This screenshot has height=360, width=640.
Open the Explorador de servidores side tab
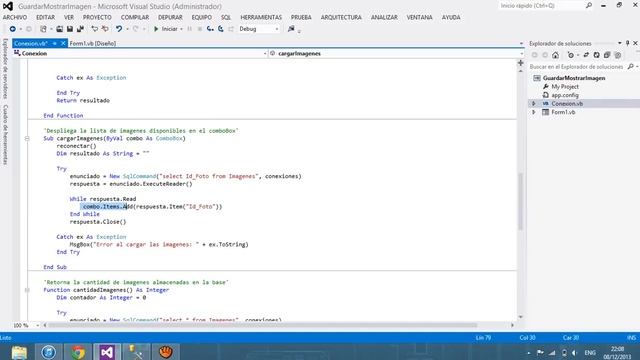point(5,69)
